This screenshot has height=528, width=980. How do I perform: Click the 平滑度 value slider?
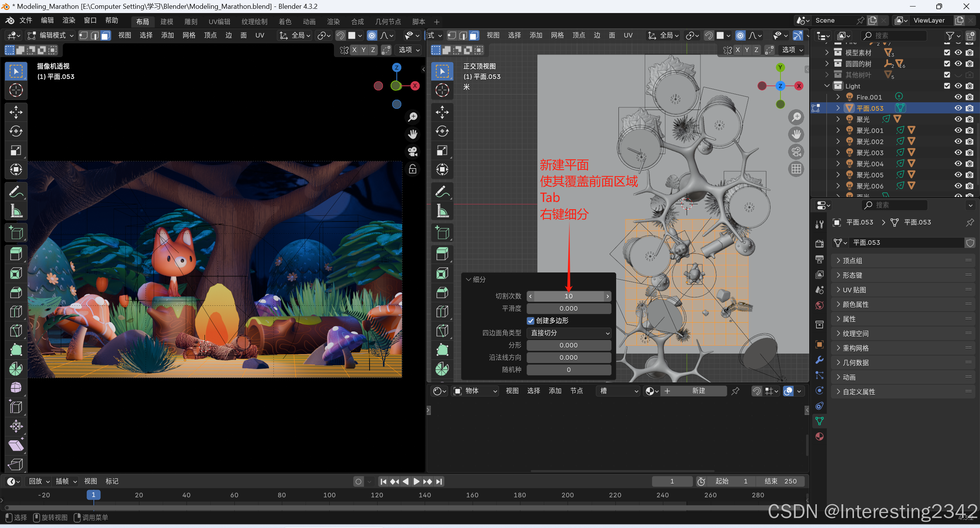click(569, 308)
